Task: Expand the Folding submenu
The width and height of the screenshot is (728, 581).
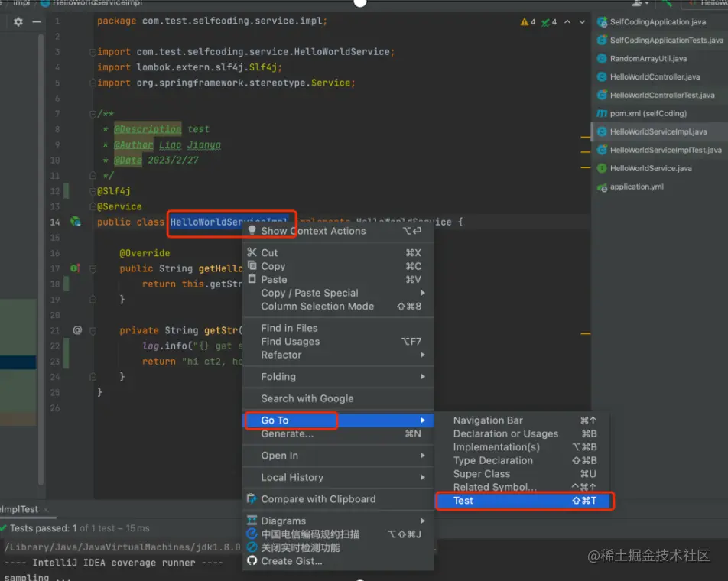Action: point(339,376)
